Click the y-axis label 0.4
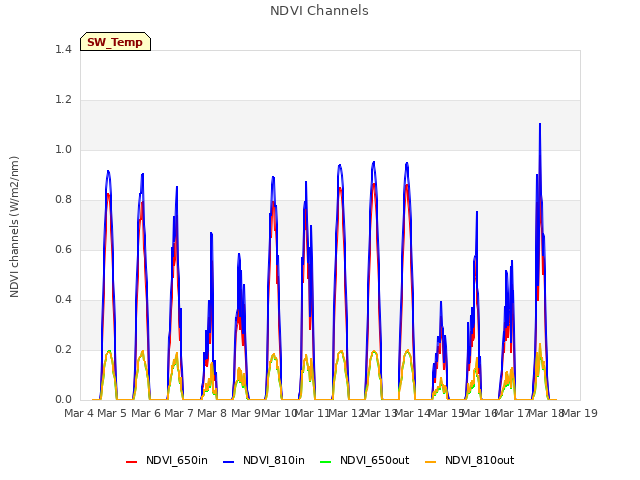Screen dimensions: 640x480 click(63, 300)
